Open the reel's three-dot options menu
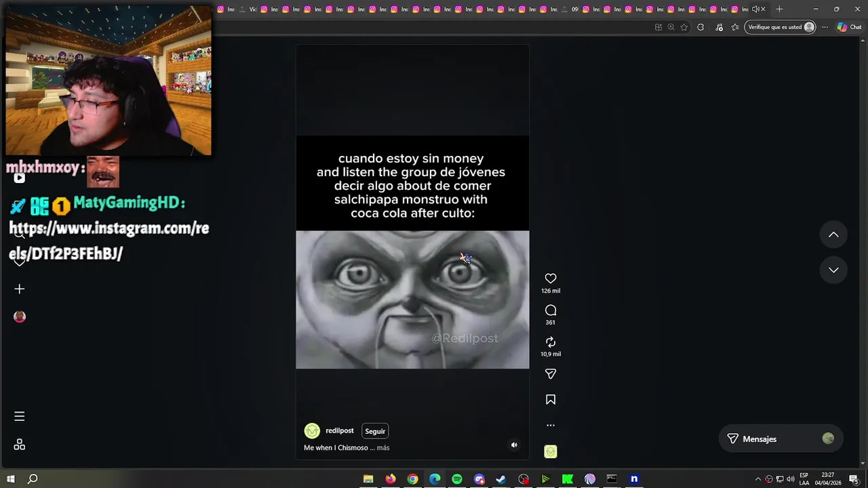This screenshot has height=488, width=868. click(x=551, y=426)
